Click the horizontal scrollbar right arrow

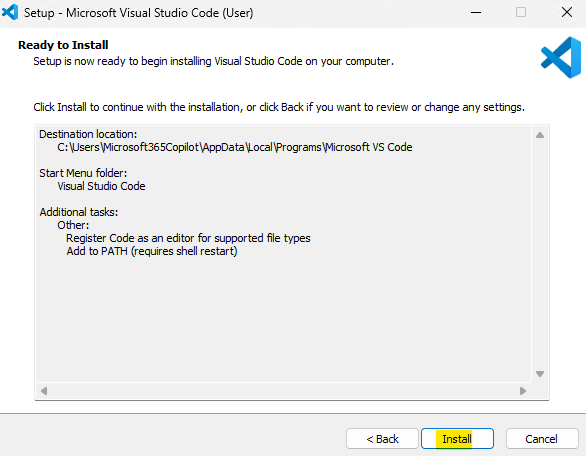click(522, 391)
